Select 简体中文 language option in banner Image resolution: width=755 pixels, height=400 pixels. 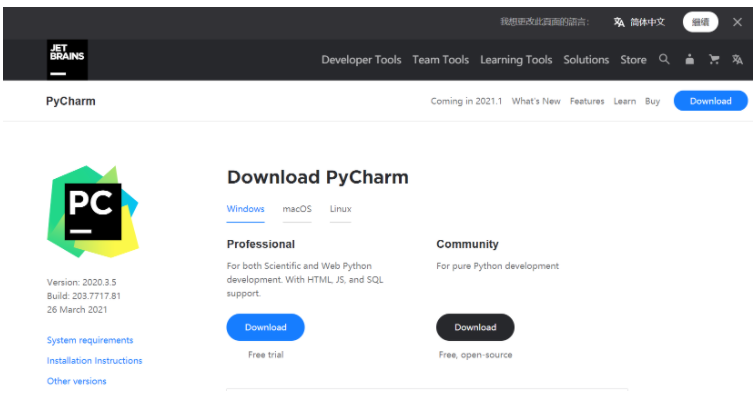coord(639,22)
